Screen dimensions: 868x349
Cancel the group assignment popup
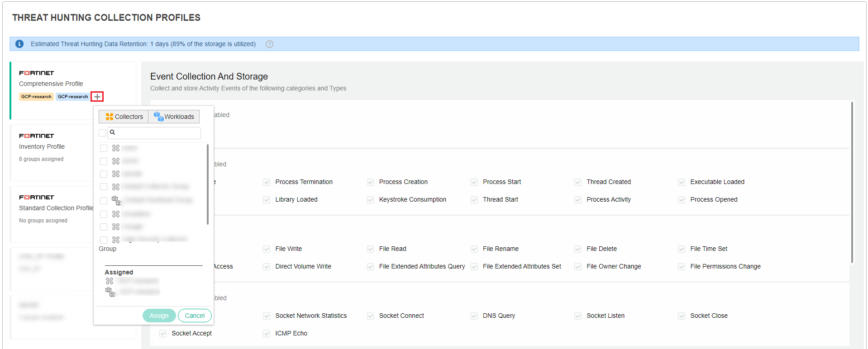[195, 316]
